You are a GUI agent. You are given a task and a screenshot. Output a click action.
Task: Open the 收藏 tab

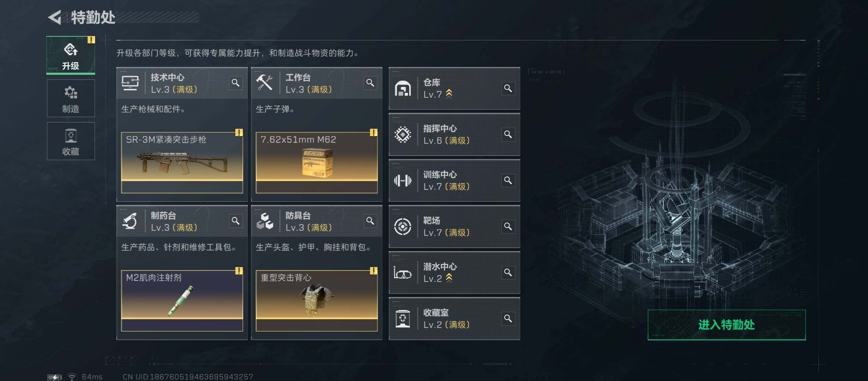point(71,141)
